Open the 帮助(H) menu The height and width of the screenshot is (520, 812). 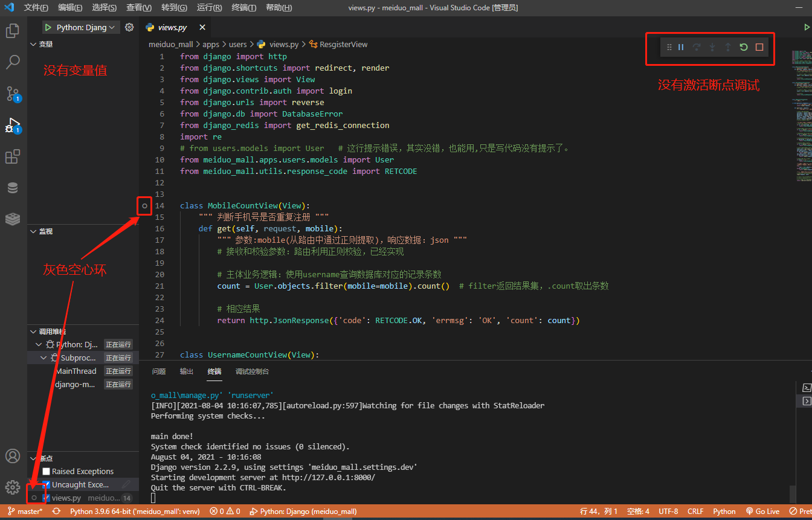coord(279,8)
